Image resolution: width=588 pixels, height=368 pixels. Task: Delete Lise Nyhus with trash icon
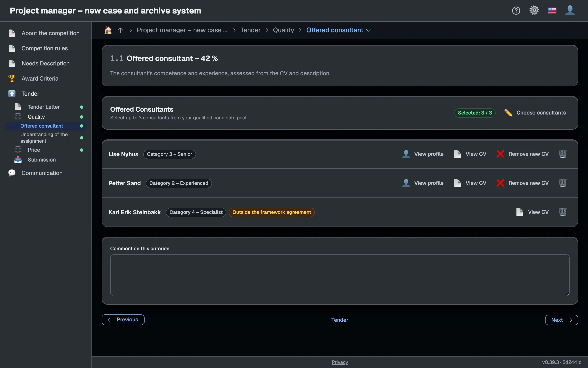click(x=562, y=154)
